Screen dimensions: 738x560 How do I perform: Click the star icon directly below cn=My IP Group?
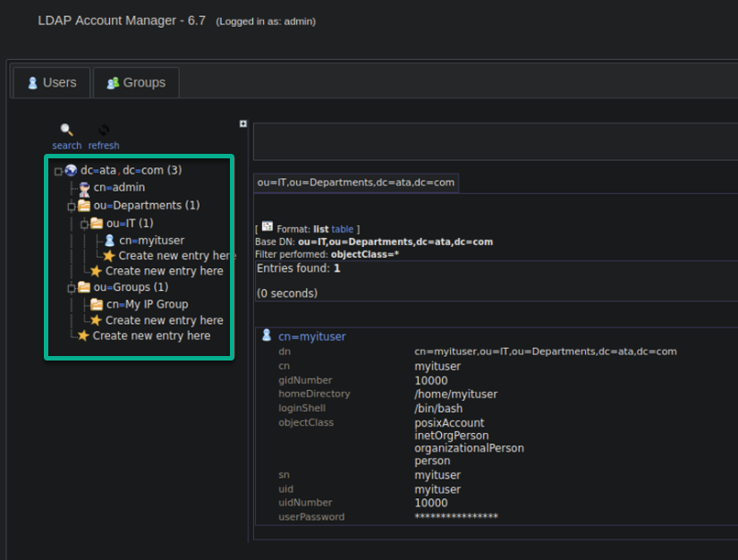(96, 320)
